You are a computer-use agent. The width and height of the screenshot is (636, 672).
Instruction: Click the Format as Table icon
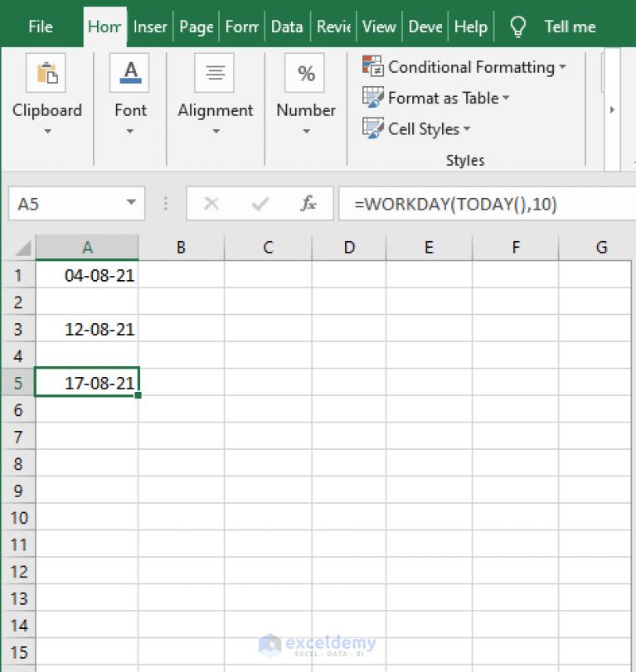click(x=372, y=97)
